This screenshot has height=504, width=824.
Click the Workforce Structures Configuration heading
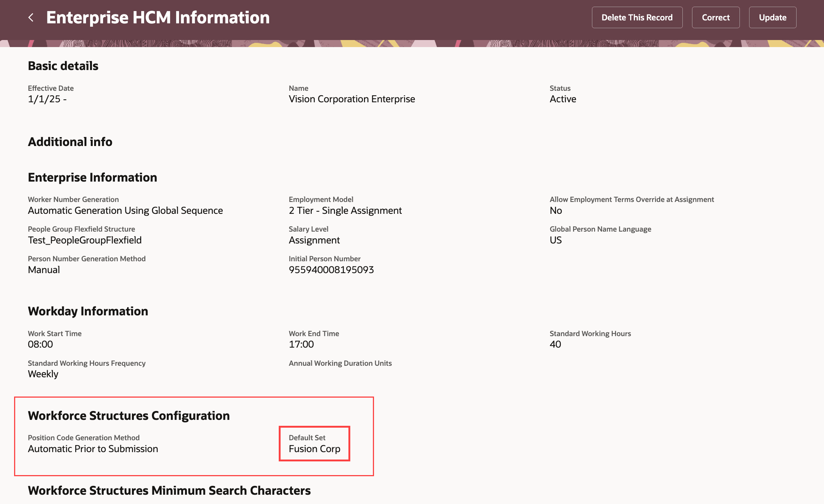(129, 415)
